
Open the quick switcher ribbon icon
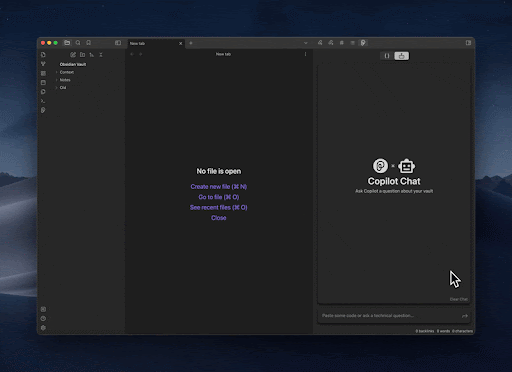pos(43,55)
